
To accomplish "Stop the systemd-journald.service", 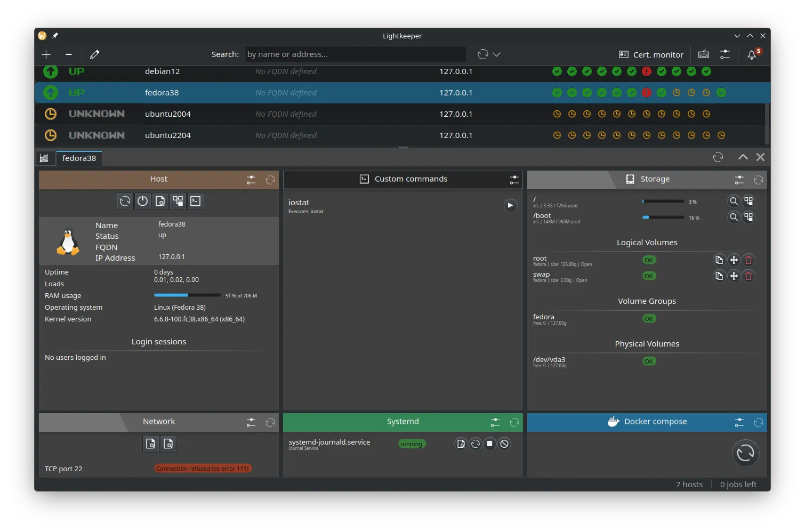I will point(490,444).
